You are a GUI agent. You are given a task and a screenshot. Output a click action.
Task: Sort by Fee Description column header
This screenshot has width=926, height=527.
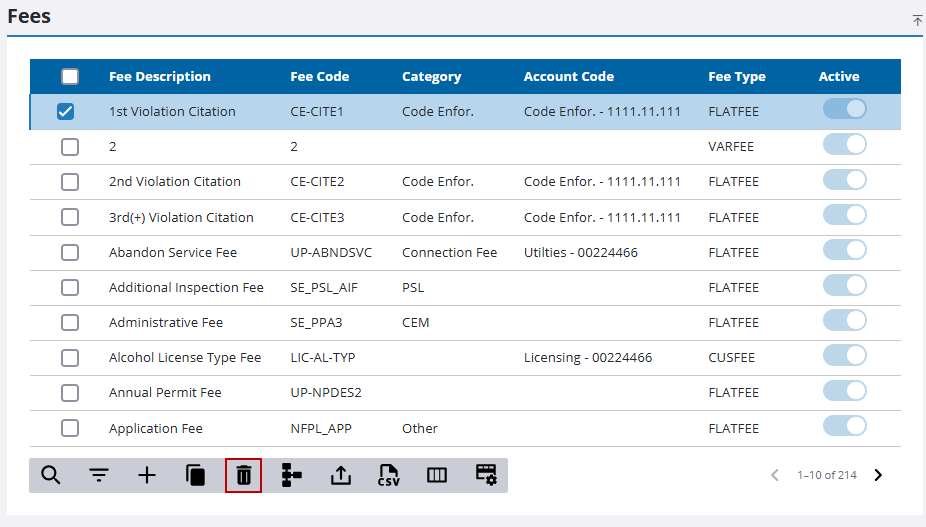pyautogui.click(x=160, y=77)
